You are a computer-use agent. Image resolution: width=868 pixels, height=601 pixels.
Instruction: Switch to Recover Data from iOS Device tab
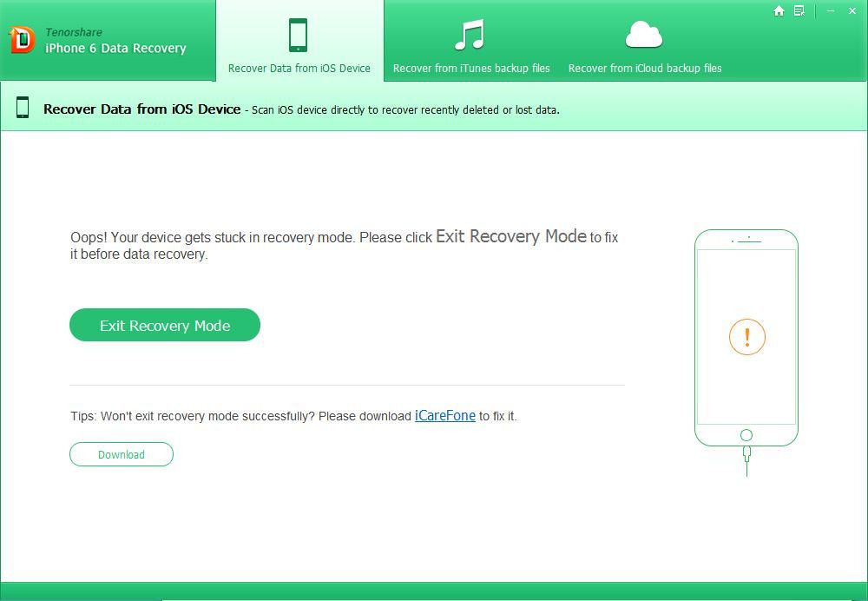click(x=299, y=41)
